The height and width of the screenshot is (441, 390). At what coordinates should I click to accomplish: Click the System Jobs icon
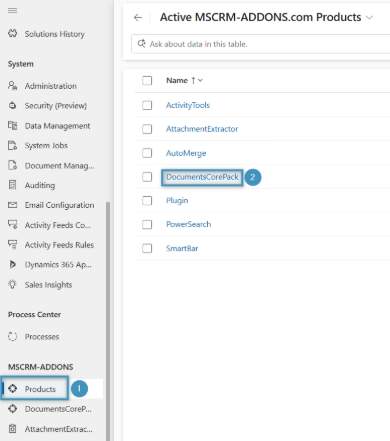coord(12,145)
